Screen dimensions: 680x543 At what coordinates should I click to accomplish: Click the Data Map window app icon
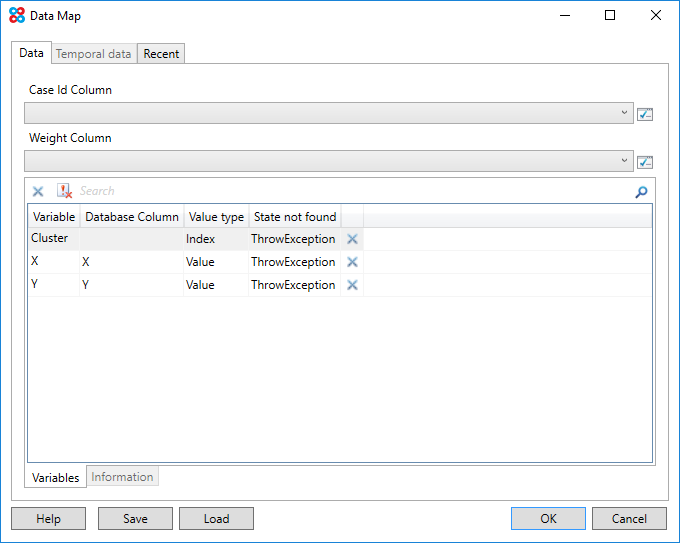tap(16, 16)
